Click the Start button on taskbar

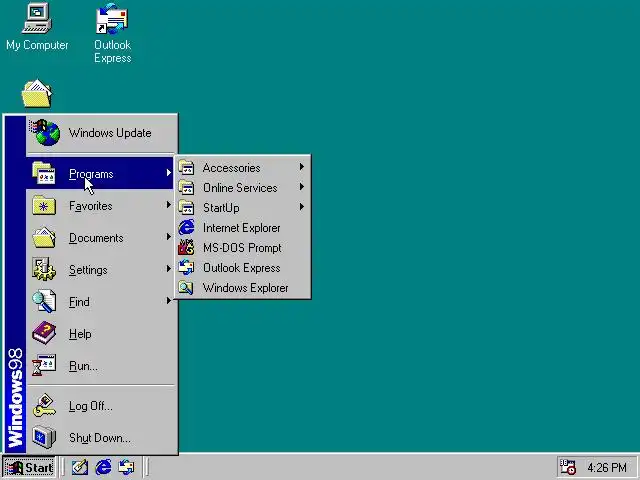coord(29,467)
